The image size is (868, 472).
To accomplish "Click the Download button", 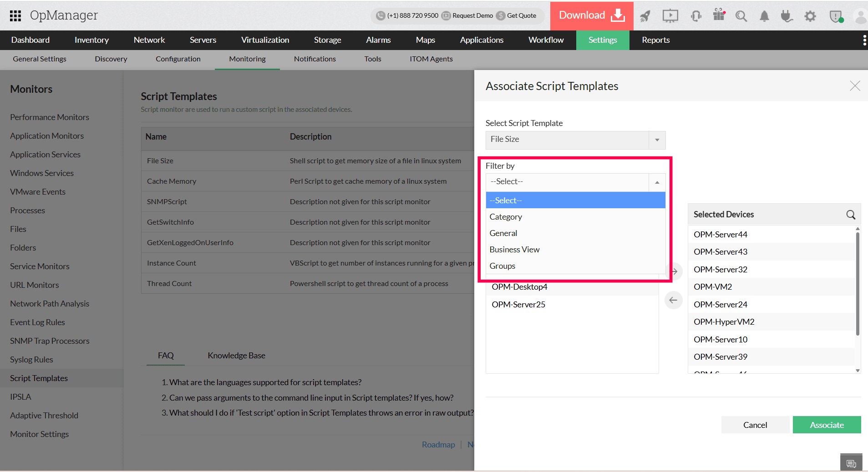I will (592, 15).
